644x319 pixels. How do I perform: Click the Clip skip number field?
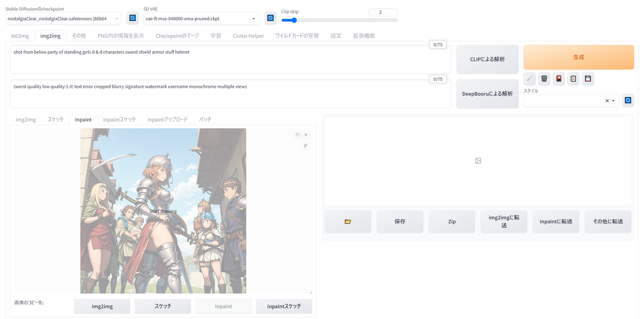pos(383,12)
